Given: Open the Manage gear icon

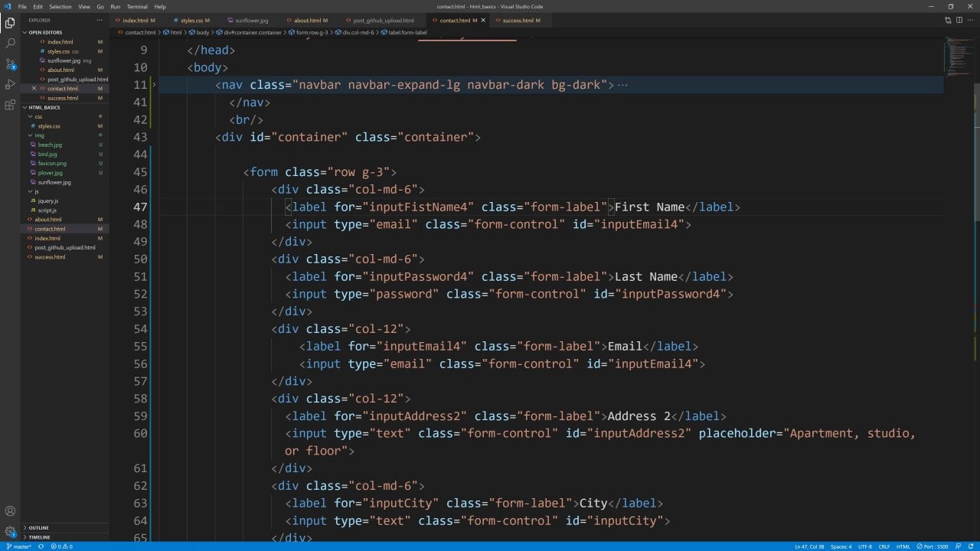Looking at the screenshot, I should (x=10, y=532).
